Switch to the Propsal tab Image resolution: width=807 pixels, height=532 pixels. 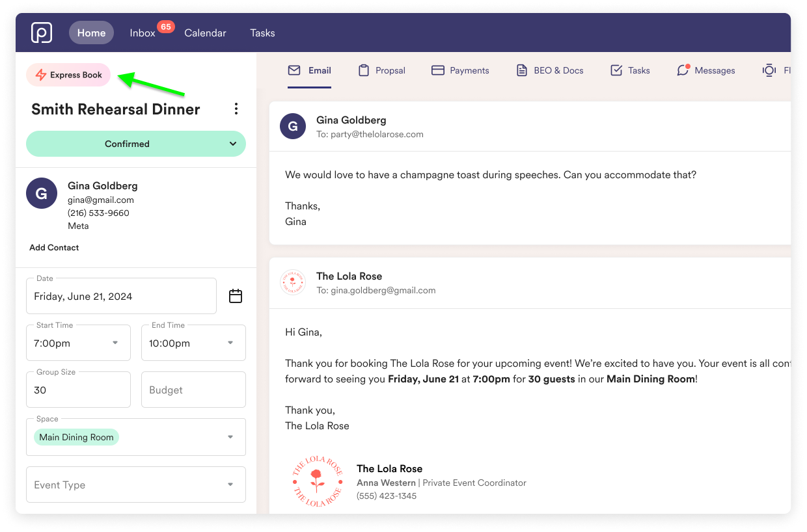click(382, 70)
